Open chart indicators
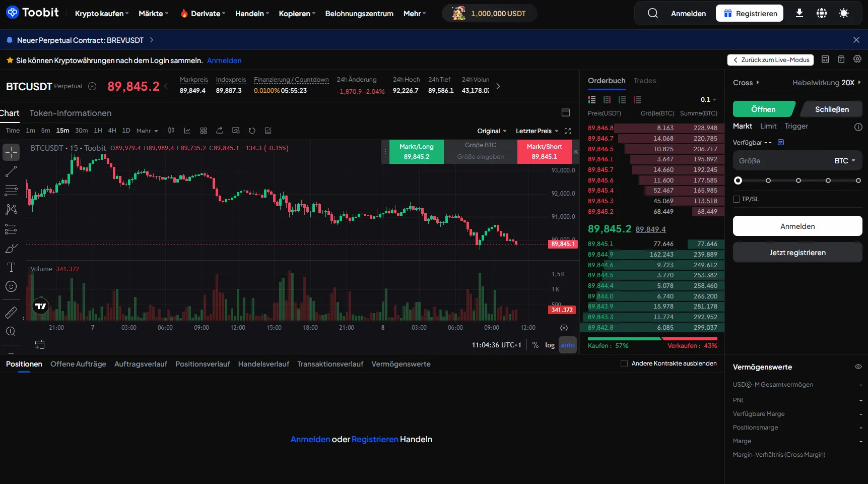Viewport: 868px width, 484px height. coord(187,131)
